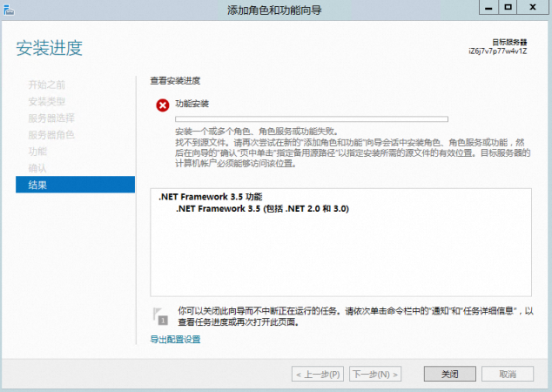The height and width of the screenshot is (392, 552).
Task: Open the 安装类型 step in the sidebar
Action: 46,101
